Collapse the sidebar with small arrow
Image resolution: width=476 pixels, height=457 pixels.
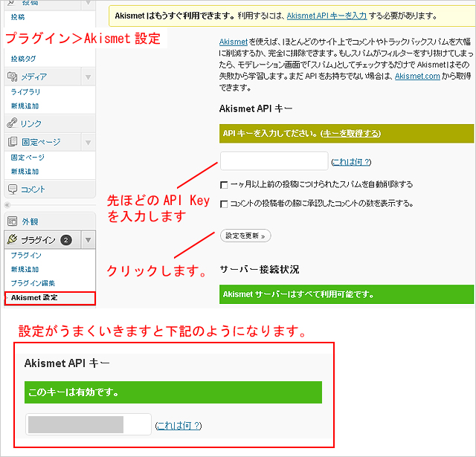7,205
